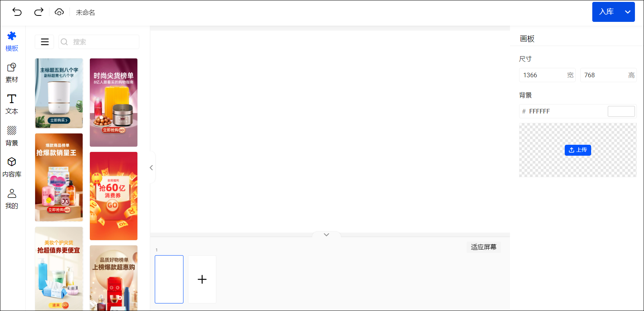The width and height of the screenshot is (644, 311).
Task: Open the 我的 profile section
Action: [12, 199]
